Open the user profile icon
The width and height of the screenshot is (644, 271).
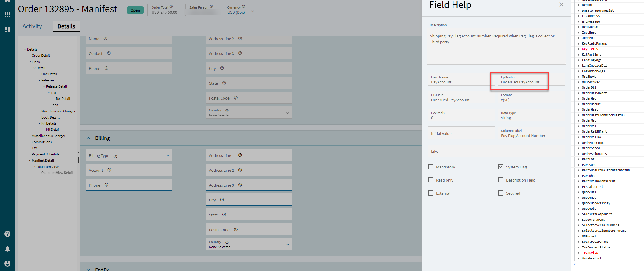(x=7, y=264)
